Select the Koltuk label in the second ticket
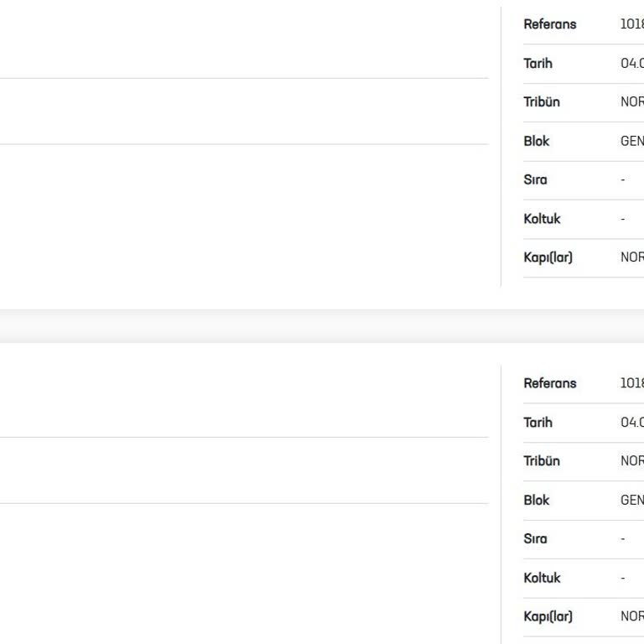Image resolution: width=644 pixels, height=644 pixels. pos(541,578)
